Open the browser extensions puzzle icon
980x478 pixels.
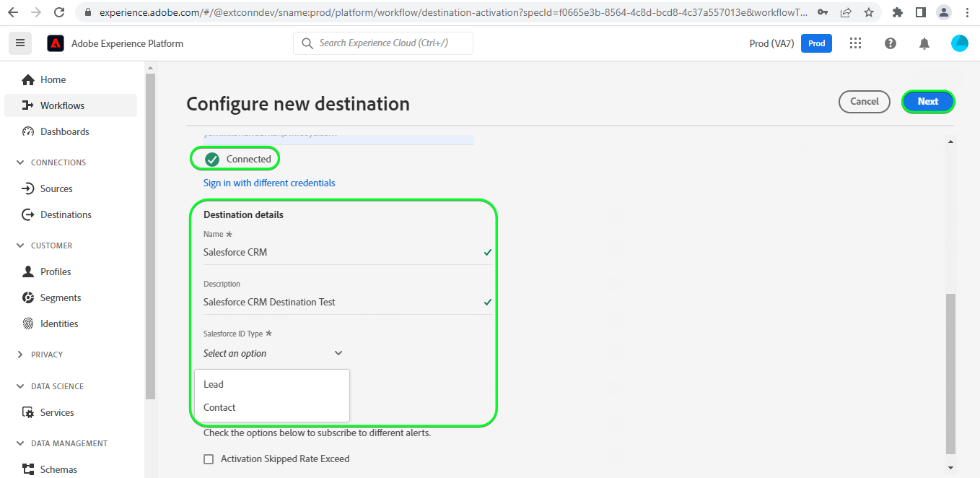tap(898, 12)
